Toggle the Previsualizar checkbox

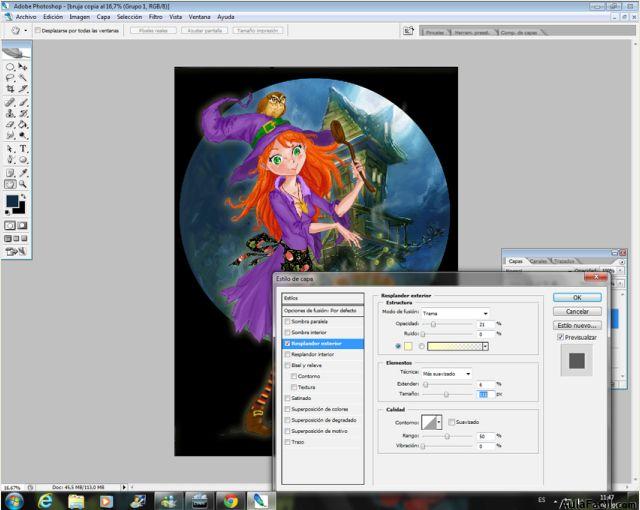(560, 337)
